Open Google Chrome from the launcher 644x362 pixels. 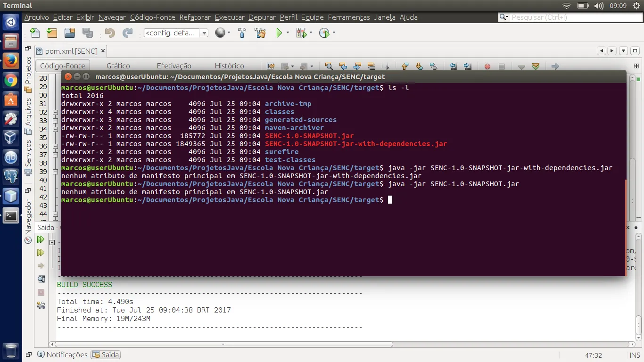point(11,81)
